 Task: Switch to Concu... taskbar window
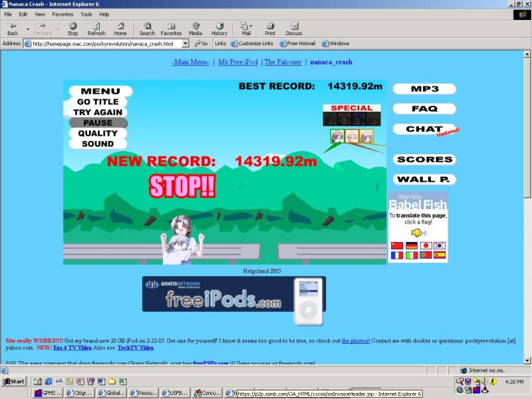coord(207,393)
